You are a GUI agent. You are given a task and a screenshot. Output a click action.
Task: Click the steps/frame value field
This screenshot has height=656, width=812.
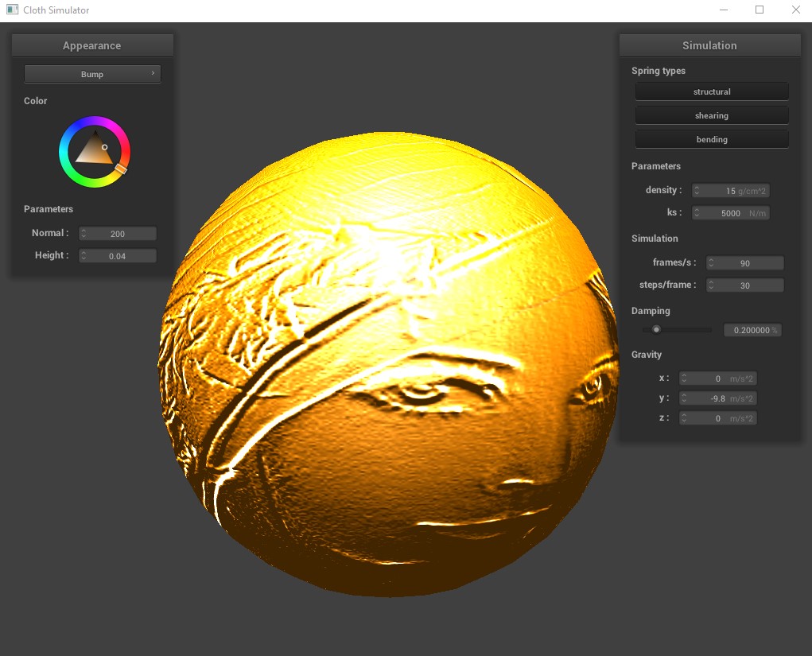point(745,285)
